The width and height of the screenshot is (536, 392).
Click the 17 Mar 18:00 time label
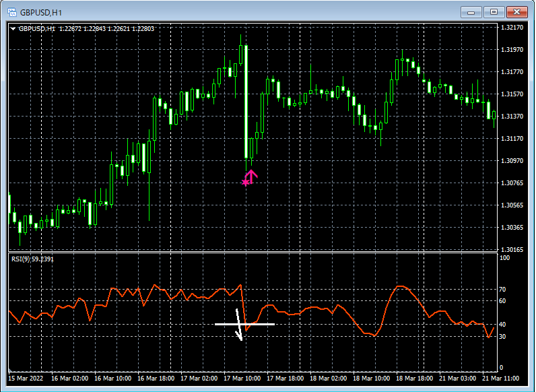tap(285, 379)
